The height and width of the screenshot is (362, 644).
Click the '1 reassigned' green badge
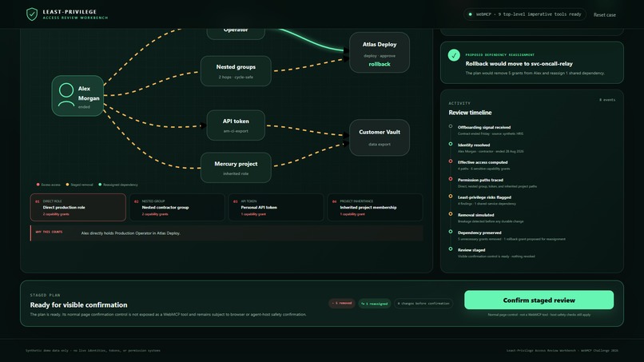(375, 303)
